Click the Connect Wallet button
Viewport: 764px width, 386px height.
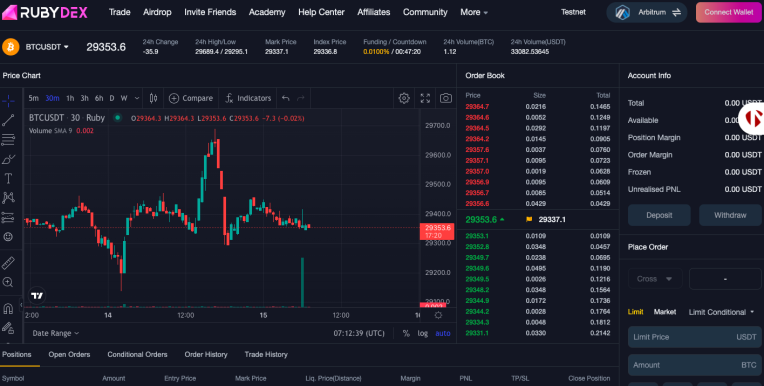(x=728, y=12)
